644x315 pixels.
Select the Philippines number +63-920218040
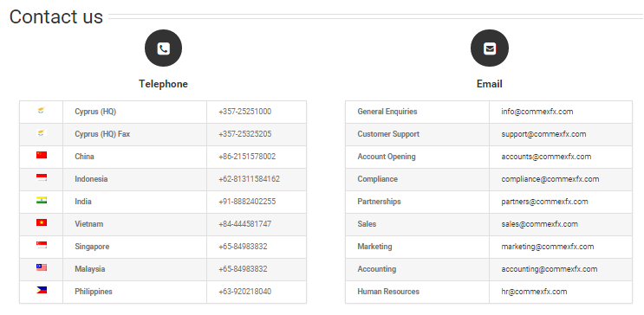(x=244, y=292)
